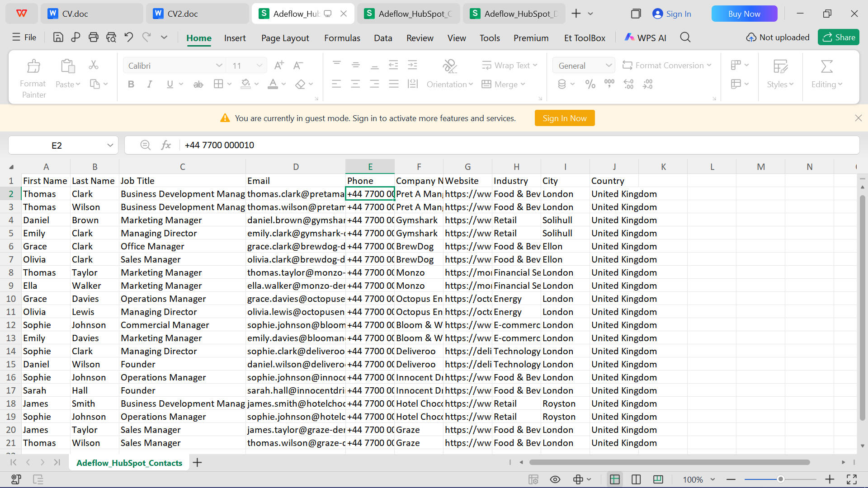This screenshot has width=868, height=488.
Task: Open the Data ribbon tab
Action: 383,38
